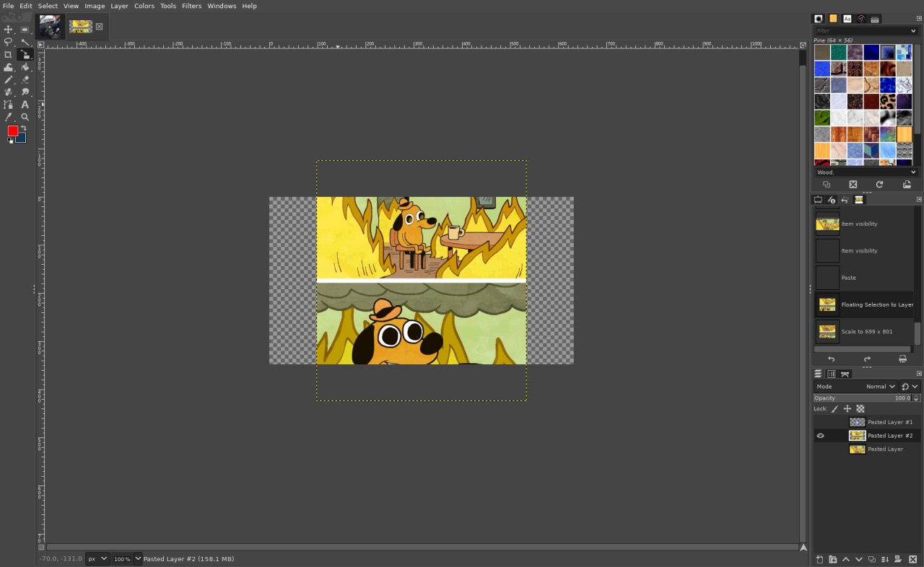This screenshot has height=567, width=924.
Task: Select the Heal tool
Action: pos(9,92)
